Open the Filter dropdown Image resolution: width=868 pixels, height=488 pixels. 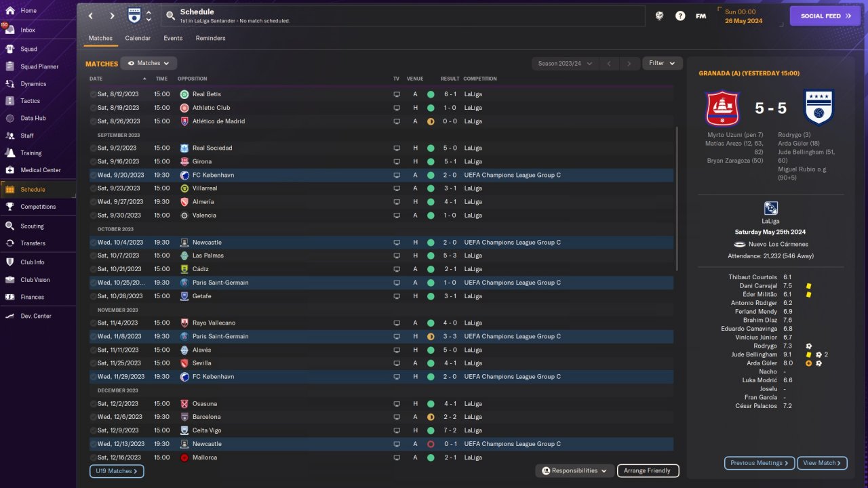(662, 63)
